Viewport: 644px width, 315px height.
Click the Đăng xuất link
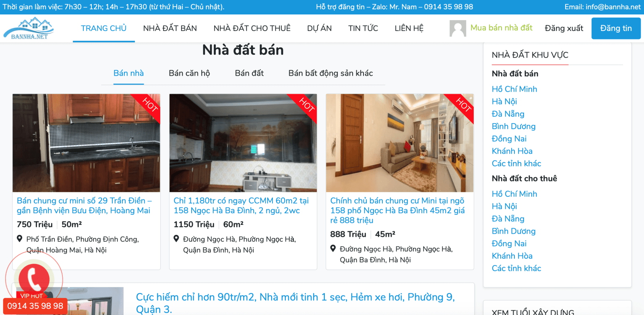pyautogui.click(x=564, y=28)
